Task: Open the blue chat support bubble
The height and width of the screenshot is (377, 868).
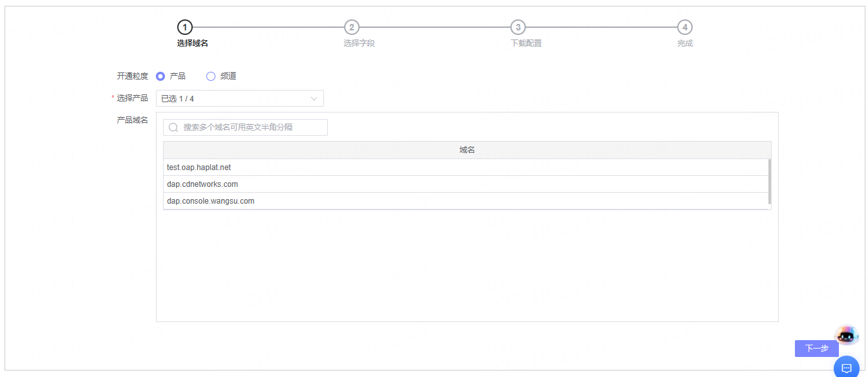Action: 846,368
